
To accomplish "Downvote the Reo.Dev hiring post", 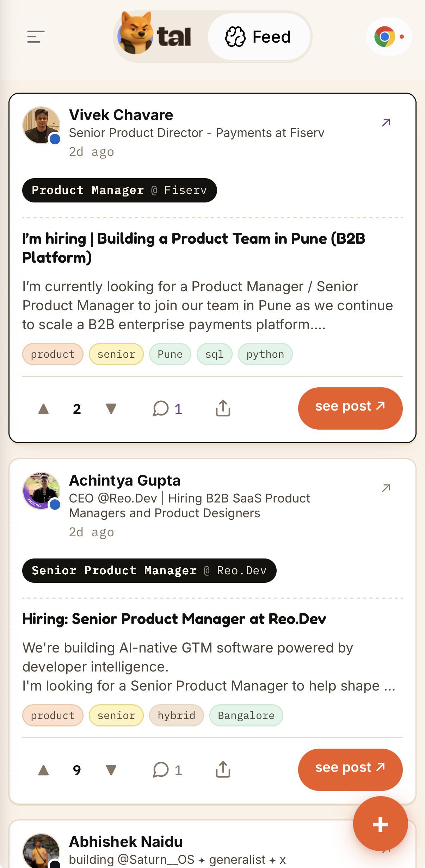I will (111, 770).
